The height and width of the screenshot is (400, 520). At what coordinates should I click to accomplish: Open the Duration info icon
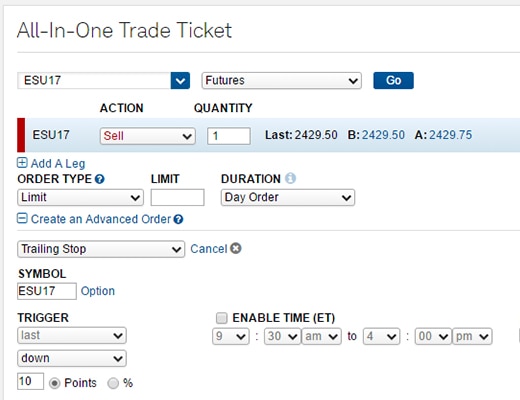(x=290, y=179)
